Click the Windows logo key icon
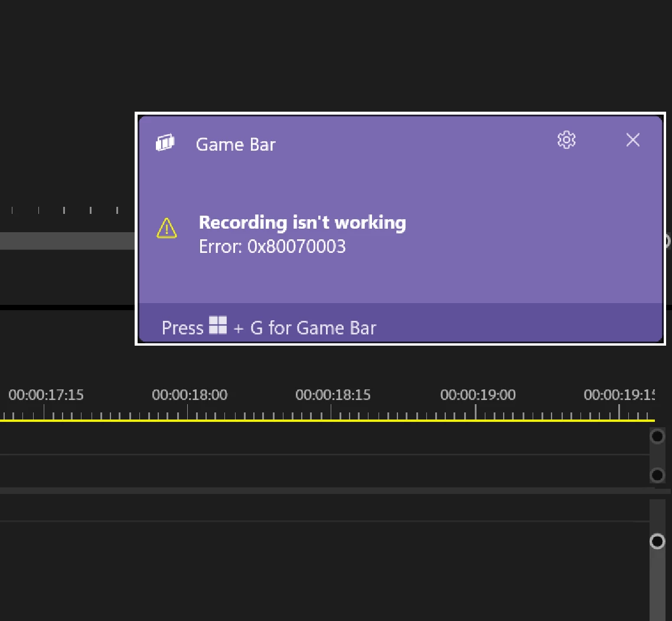The height and width of the screenshot is (621, 672). [218, 325]
